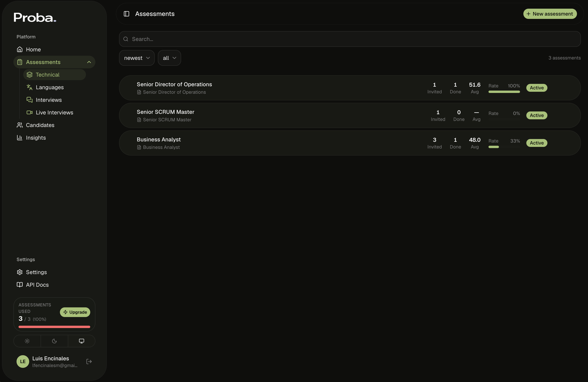Open Home via house icon
Viewport: 588px width, 382px height.
coord(20,49)
